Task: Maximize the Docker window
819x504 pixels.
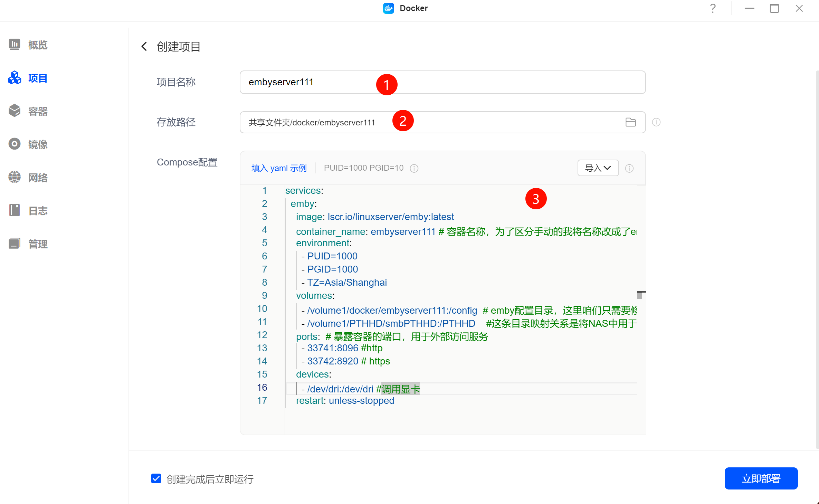Action: [x=774, y=8]
